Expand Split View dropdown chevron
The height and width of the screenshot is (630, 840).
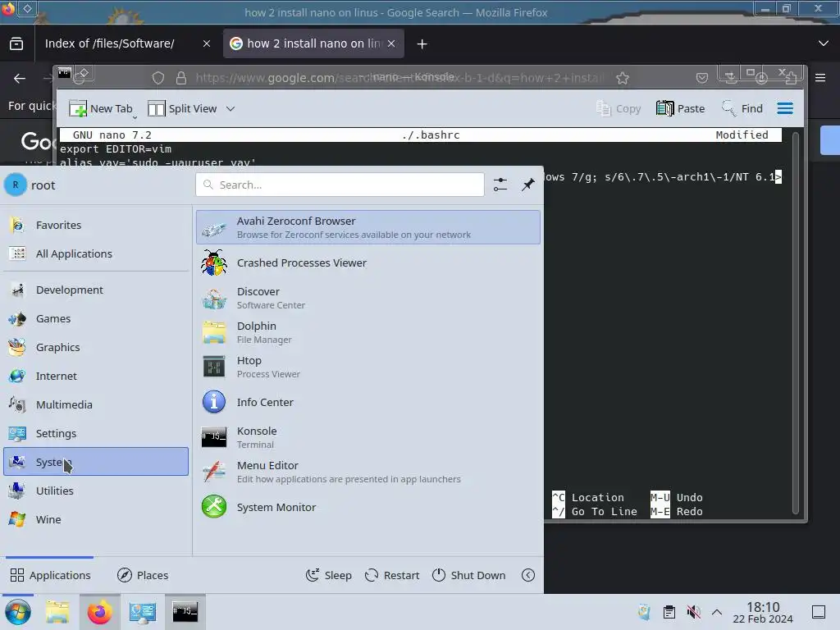231,109
